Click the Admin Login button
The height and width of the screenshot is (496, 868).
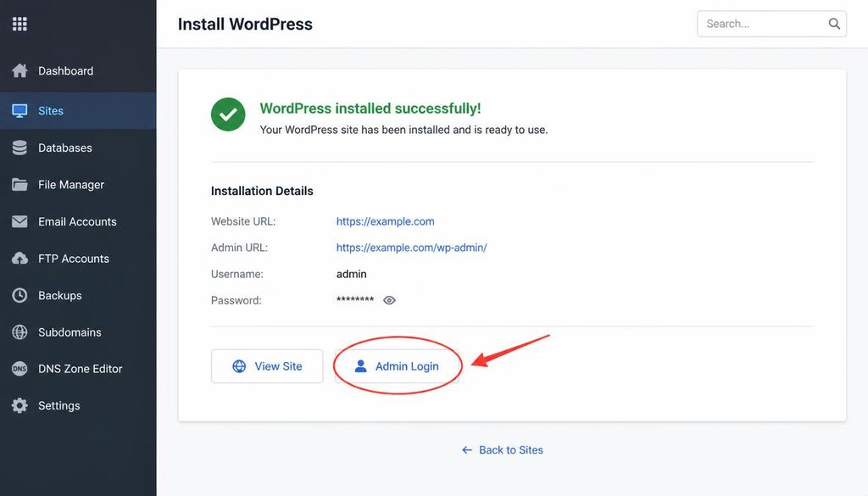397,366
